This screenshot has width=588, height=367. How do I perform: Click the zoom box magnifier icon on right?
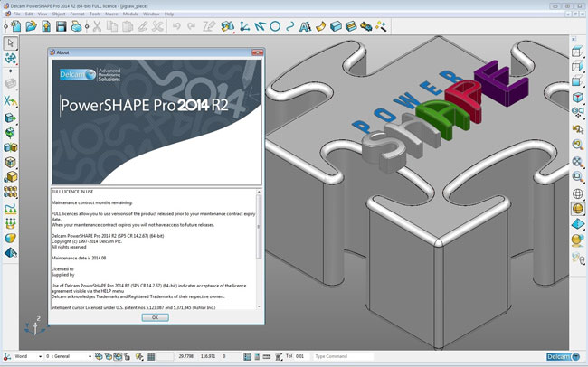coord(577,176)
